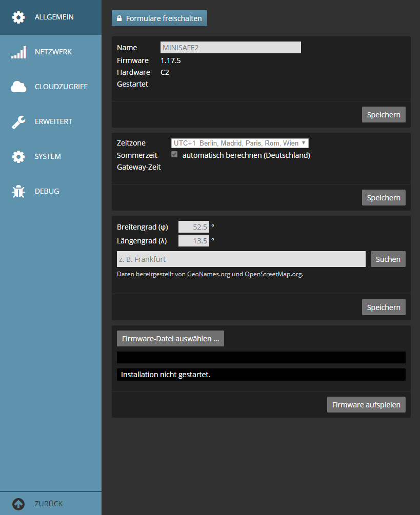
Task: Visit the OpenStreetMap.org link
Action: 273,274
